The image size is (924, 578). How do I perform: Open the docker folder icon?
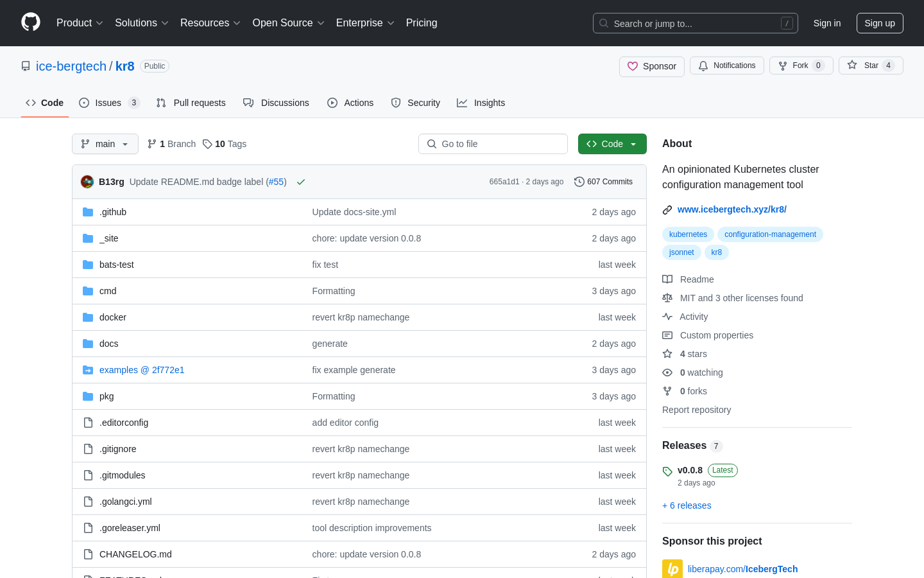(x=88, y=317)
